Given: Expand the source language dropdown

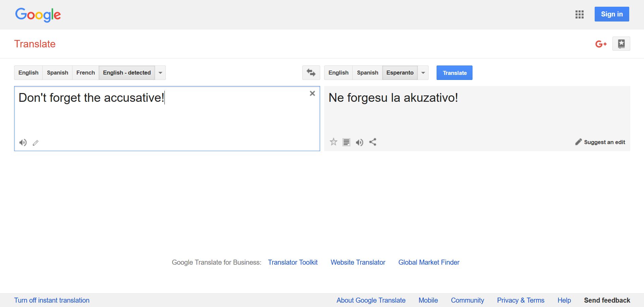Looking at the screenshot, I should (160, 73).
